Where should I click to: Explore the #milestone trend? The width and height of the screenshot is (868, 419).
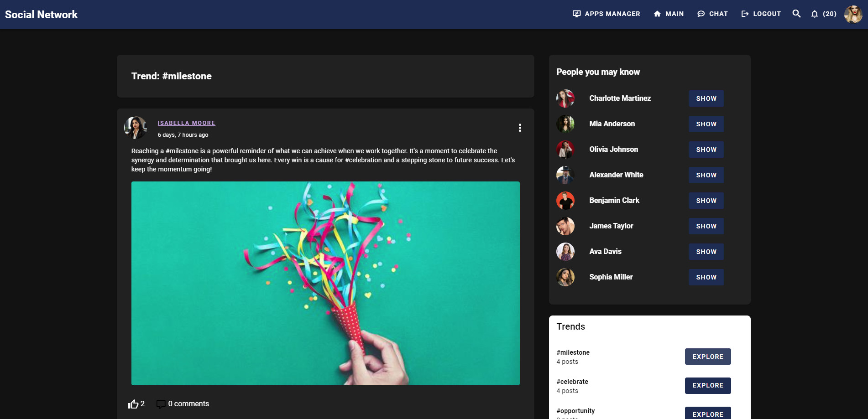[707, 356]
